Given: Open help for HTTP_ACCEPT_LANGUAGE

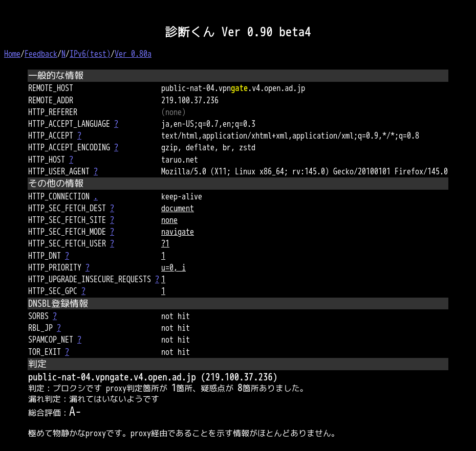Looking at the screenshot, I should pos(116,124).
